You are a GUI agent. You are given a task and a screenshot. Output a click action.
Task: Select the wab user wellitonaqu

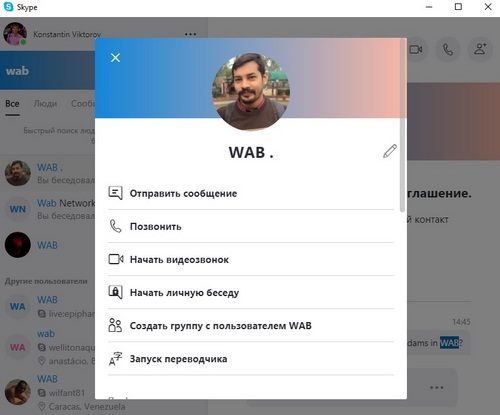pos(48,347)
